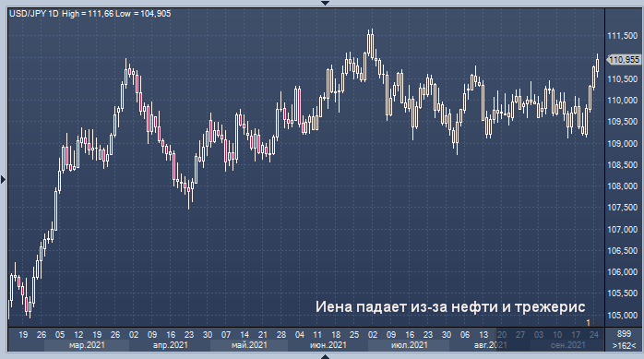Click the 106,500 price axis label
Viewport: 644px width, 359px height.
point(623,250)
